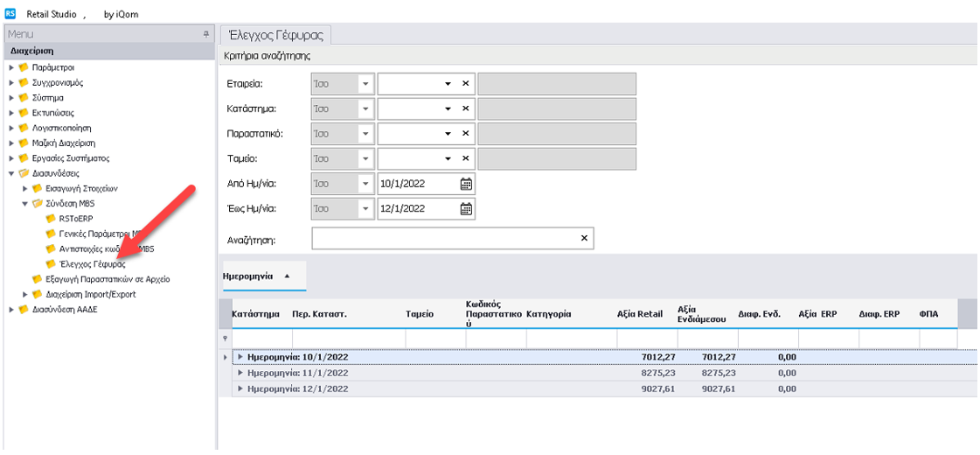Expand the Ημερομηνία: 11/1/2022 group row
The image size is (980, 455).
coord(241,373)
